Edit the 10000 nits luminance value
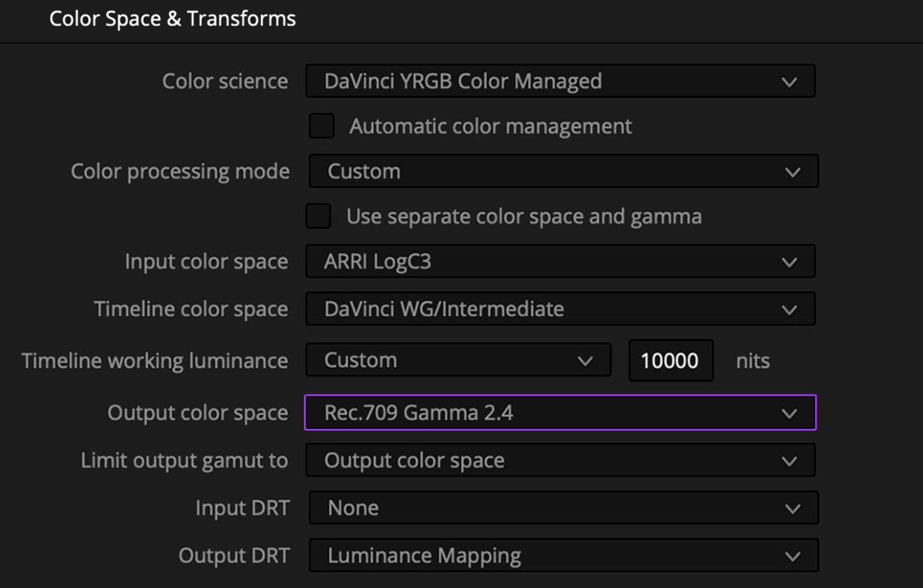The height and width of the screenshot is (588, 923). [x=670, y=360]
